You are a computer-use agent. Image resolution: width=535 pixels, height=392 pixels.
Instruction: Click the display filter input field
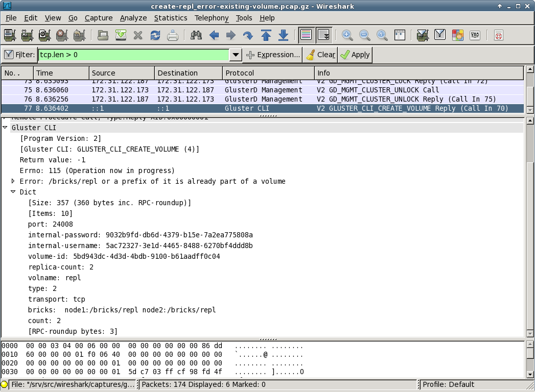133,55
